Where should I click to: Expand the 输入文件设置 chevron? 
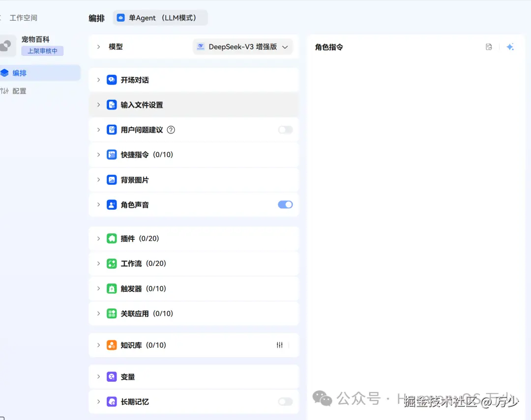98,105
